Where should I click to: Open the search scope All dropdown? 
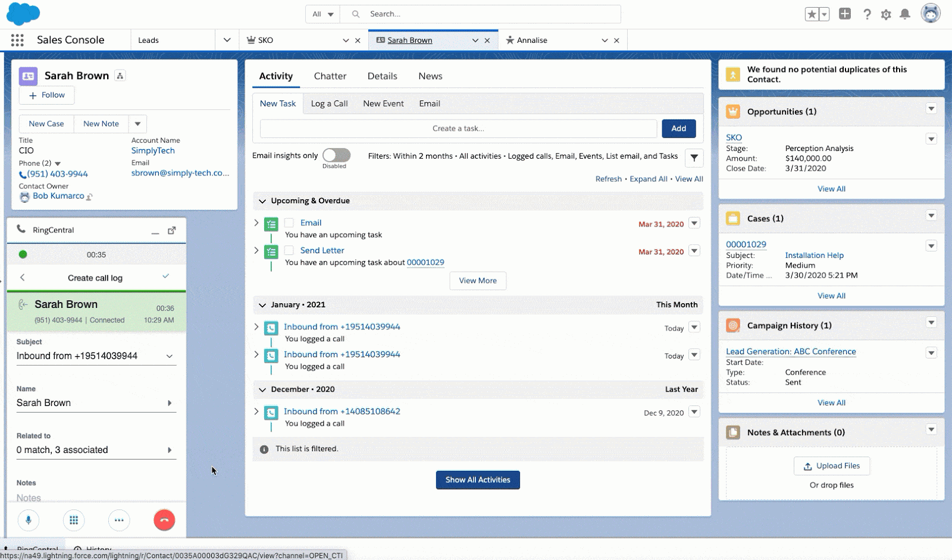tap(322, 14)
